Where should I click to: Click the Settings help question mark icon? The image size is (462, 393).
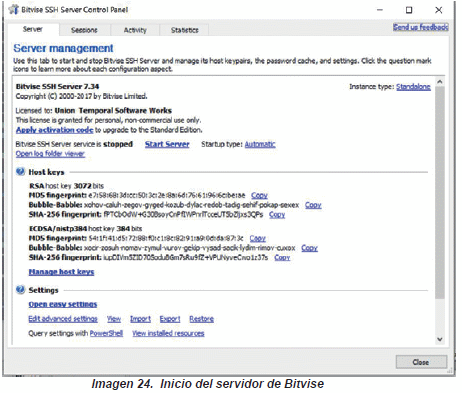(x=20, y=290)
